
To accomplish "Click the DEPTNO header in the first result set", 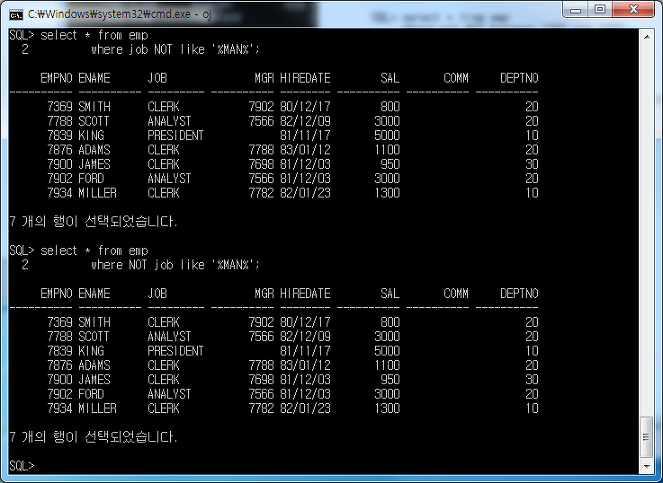I will pyautogui.click(x=519, y=78).
